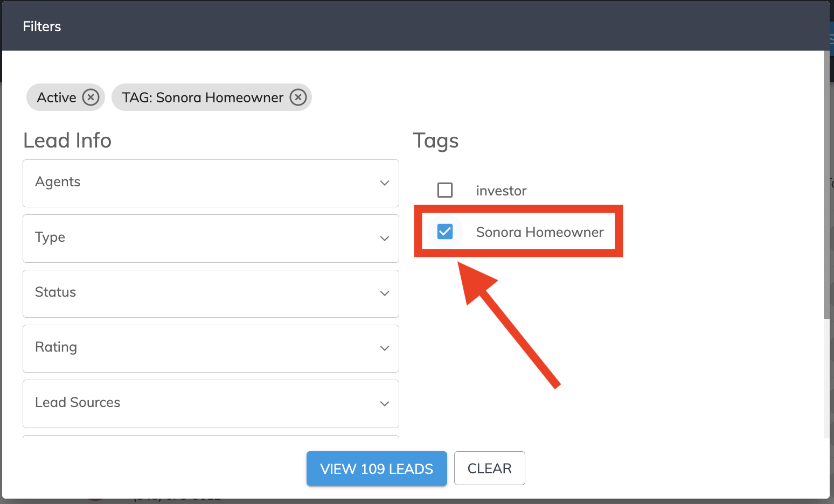Expand the Agents dropdown

point(211,183)
